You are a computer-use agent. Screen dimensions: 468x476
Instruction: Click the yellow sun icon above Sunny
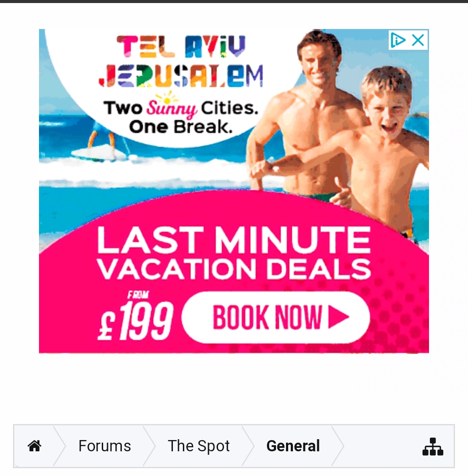[x=166, y=99]
